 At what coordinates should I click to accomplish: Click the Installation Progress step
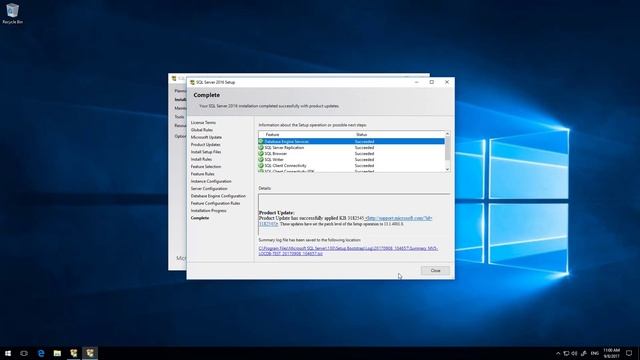coord(208,211)
